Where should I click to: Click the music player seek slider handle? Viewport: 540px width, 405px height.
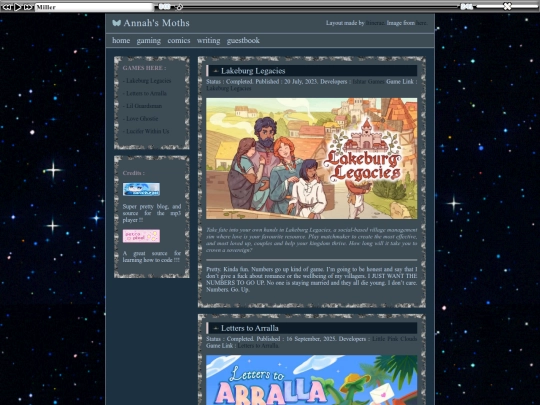point(179,7)
